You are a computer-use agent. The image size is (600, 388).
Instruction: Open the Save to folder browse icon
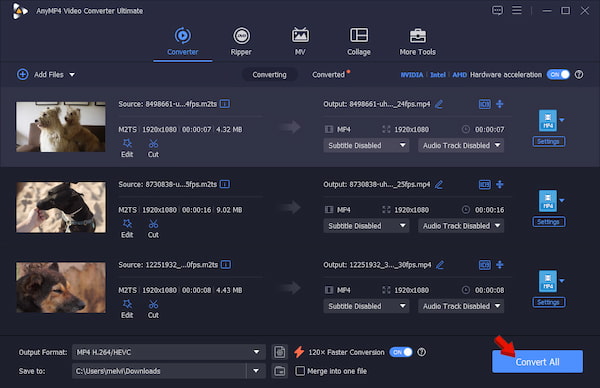click(x=280, y=371)
